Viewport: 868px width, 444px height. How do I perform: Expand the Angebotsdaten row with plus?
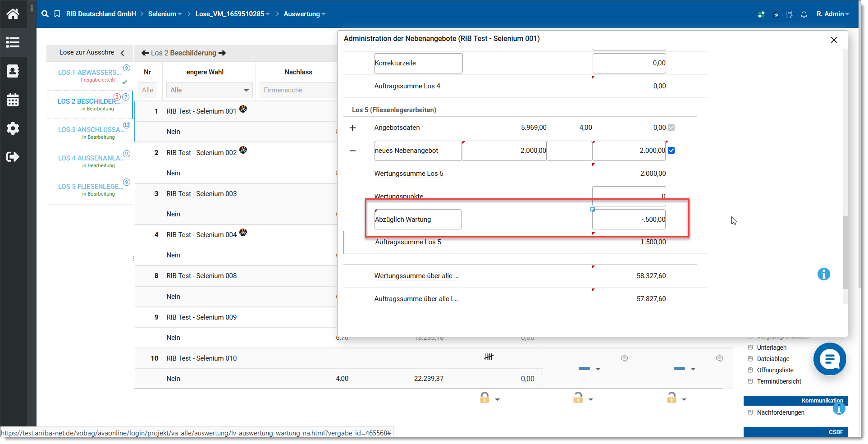(x=352, y=128)
